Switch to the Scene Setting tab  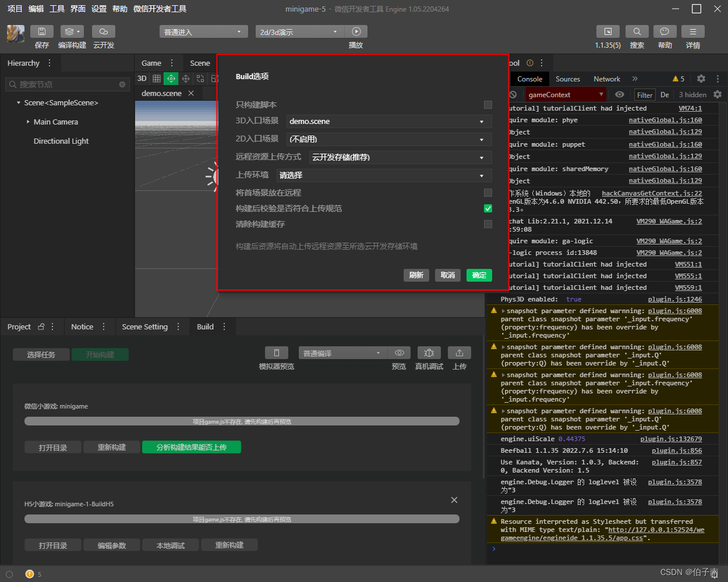pos(145,327)
